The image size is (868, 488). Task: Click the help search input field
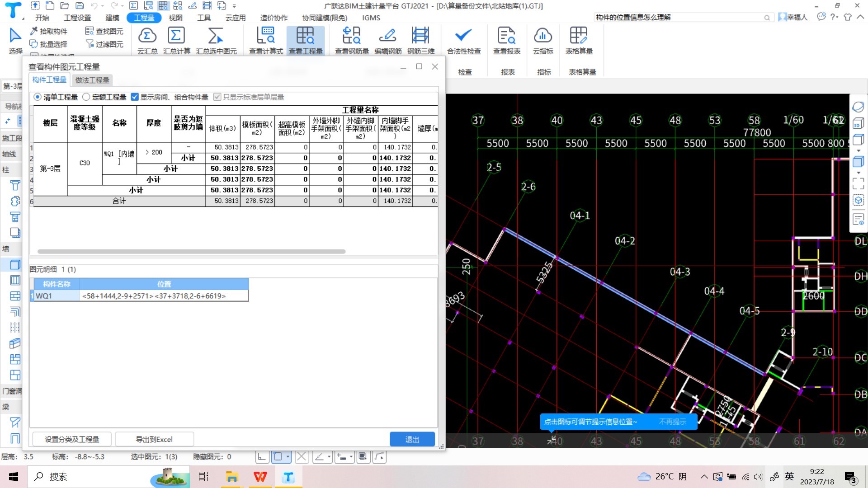tap(678, 17)
